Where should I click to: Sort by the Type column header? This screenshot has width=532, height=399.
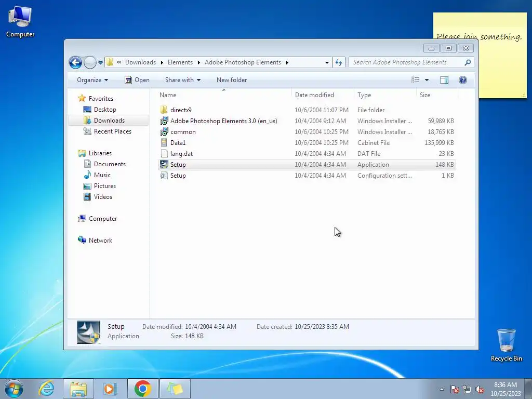[385, 95]
